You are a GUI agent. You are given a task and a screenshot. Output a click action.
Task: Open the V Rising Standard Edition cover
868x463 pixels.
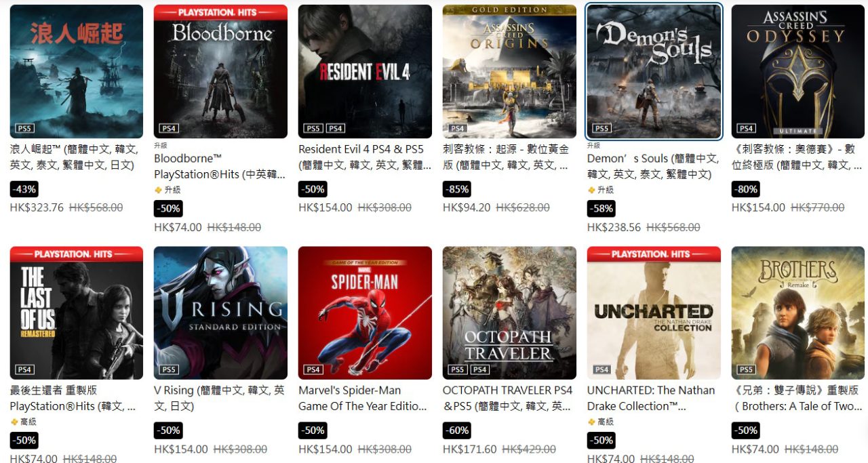coord(220,313)
